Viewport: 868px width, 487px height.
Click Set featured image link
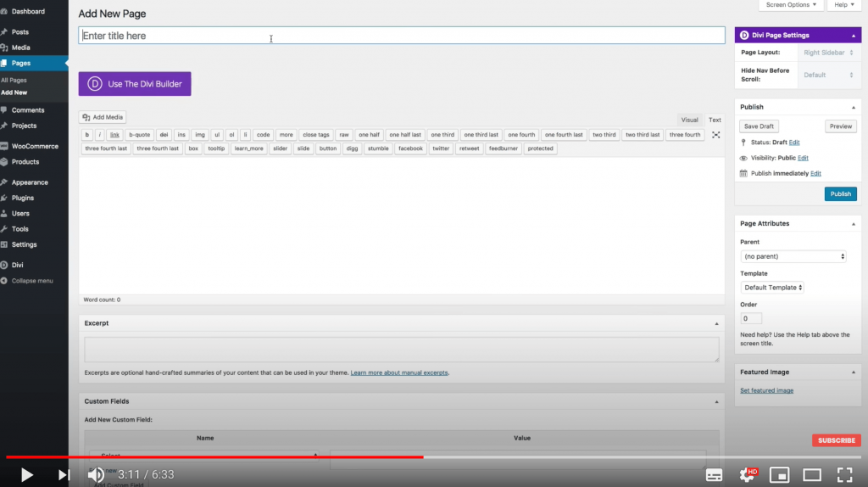tap(766, 390)
